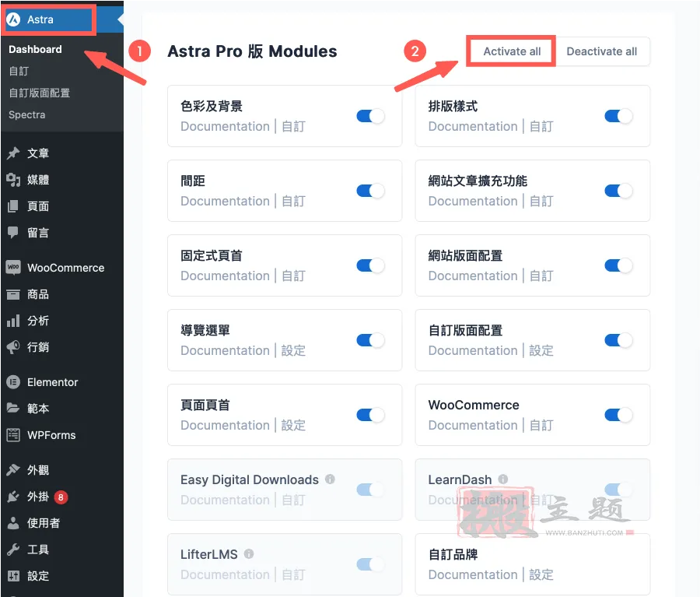Click the media icon beside 媒體
This screenshot has height=597, width=700.
coord(13,180)
